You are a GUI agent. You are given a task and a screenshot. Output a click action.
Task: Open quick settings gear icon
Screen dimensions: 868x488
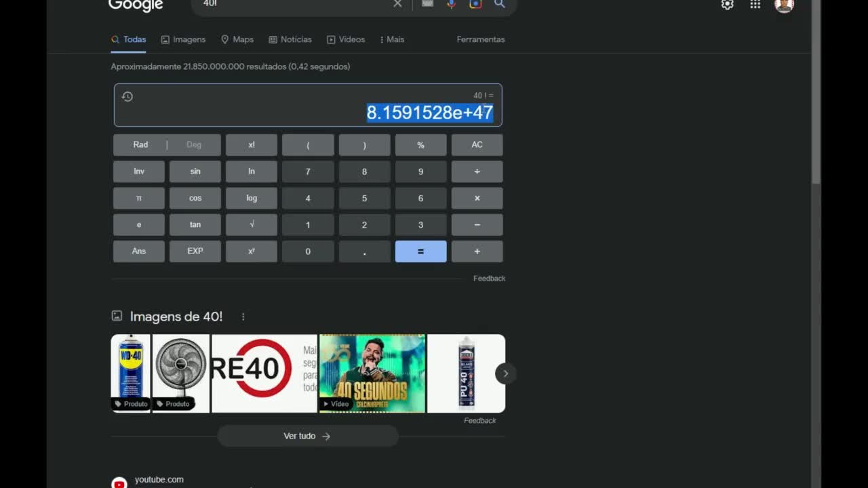[727, 5]
